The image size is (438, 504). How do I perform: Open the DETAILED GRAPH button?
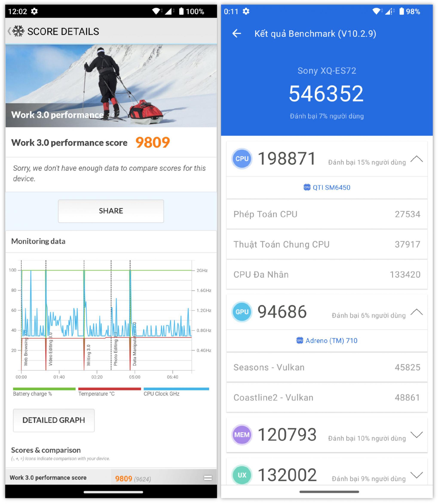54,420
